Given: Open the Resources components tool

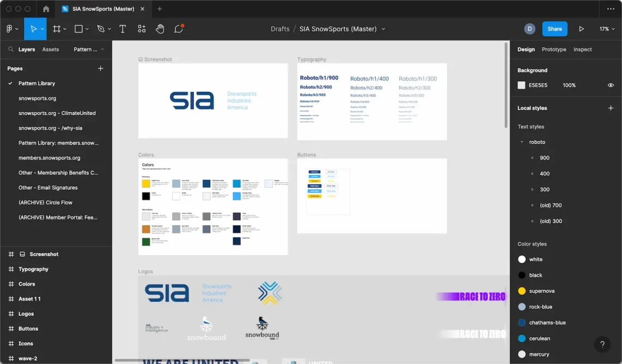Looking at the screenshot, I should [x=142, y=28].
